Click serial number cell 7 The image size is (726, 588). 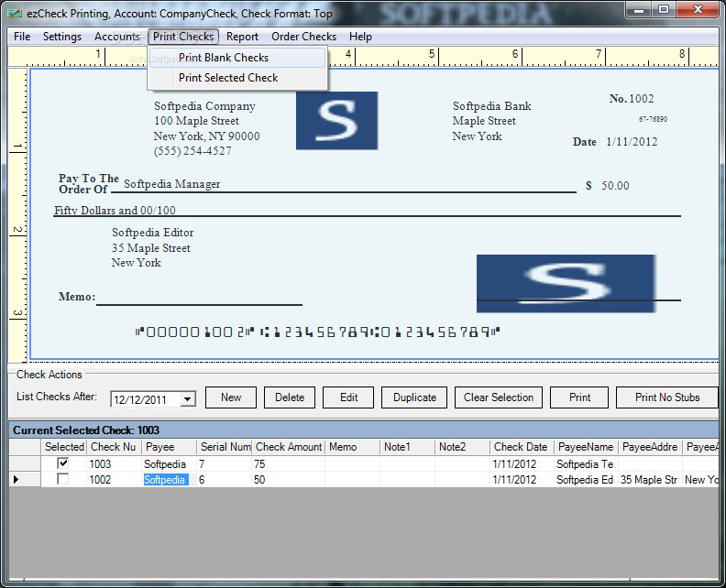(224, 463)
